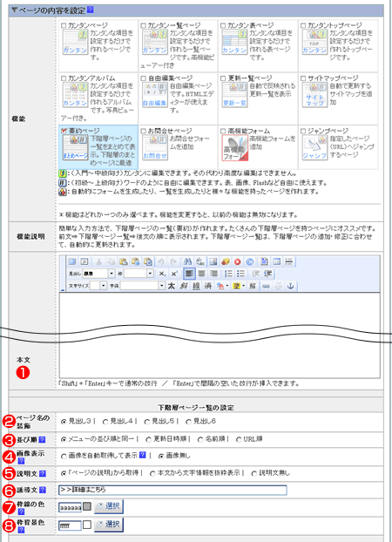Uncheck the 要約ページ checkbox
392x542 pixels.
tap(64, 131)
